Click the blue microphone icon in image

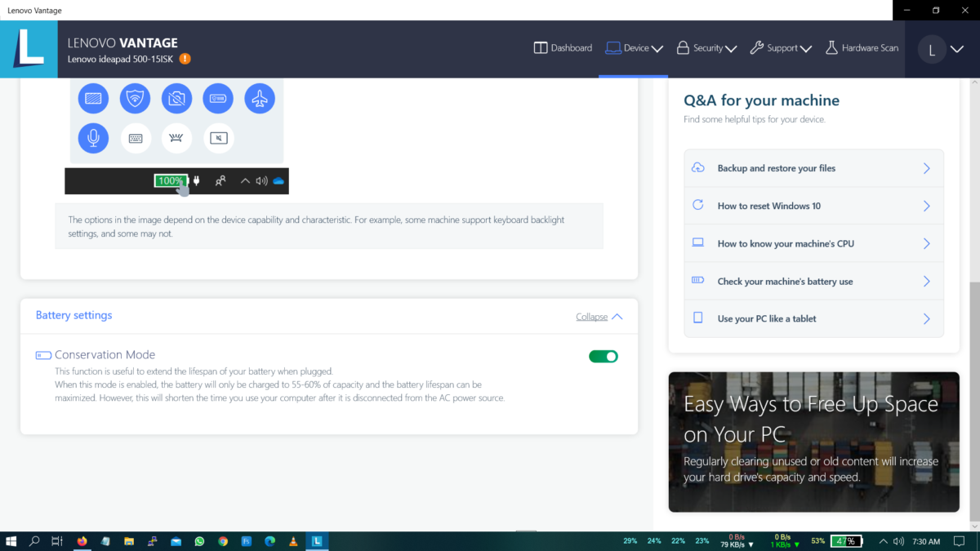(x=93, y=138)
